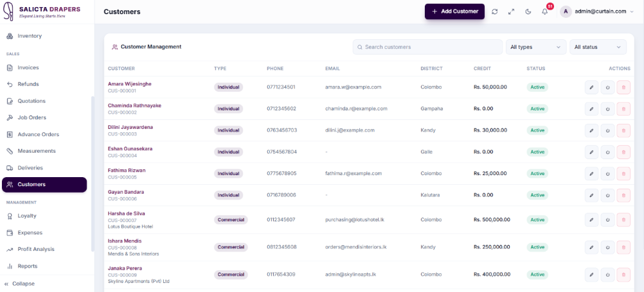Delete Gayan Bandara trash icon
Screen dimensions: 644x292
623,195
